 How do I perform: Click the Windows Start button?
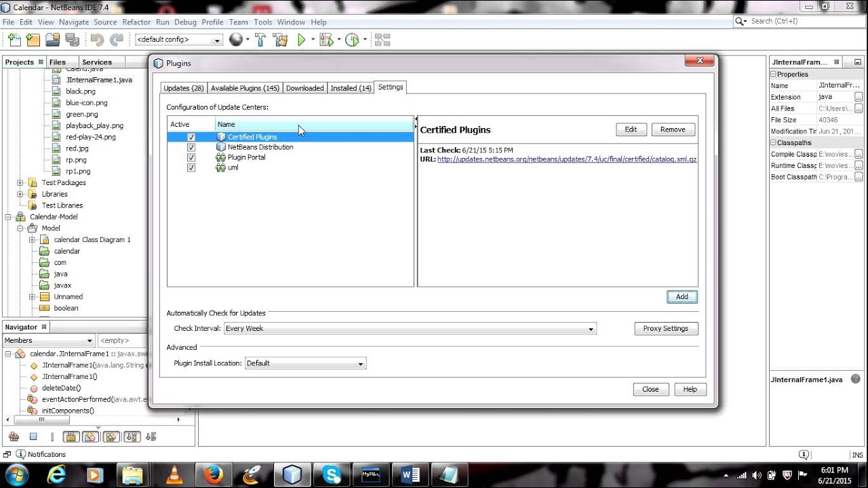(16, 474)
